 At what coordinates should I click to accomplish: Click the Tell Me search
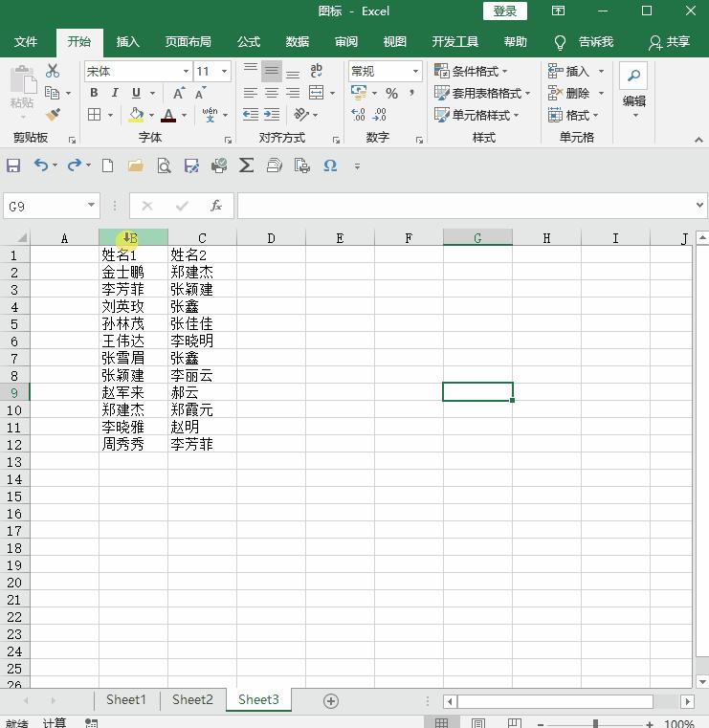click(584, 42)
